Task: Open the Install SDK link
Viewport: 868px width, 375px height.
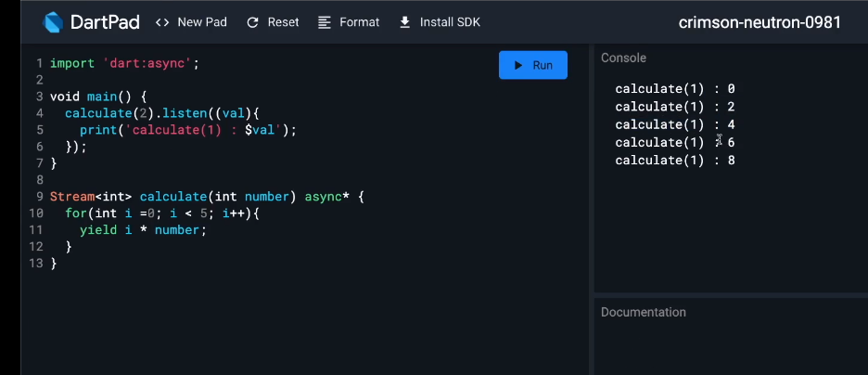Action: tap(440, 22)
